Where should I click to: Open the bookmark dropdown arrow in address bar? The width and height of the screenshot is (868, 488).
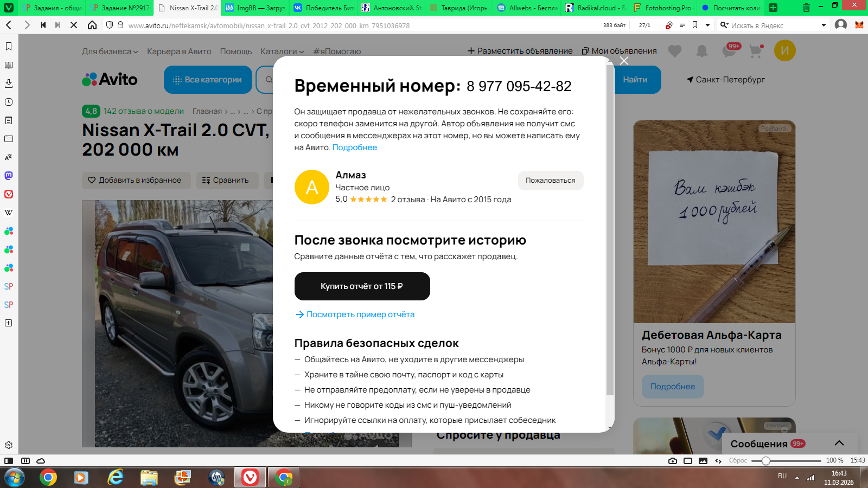point(707,25)
